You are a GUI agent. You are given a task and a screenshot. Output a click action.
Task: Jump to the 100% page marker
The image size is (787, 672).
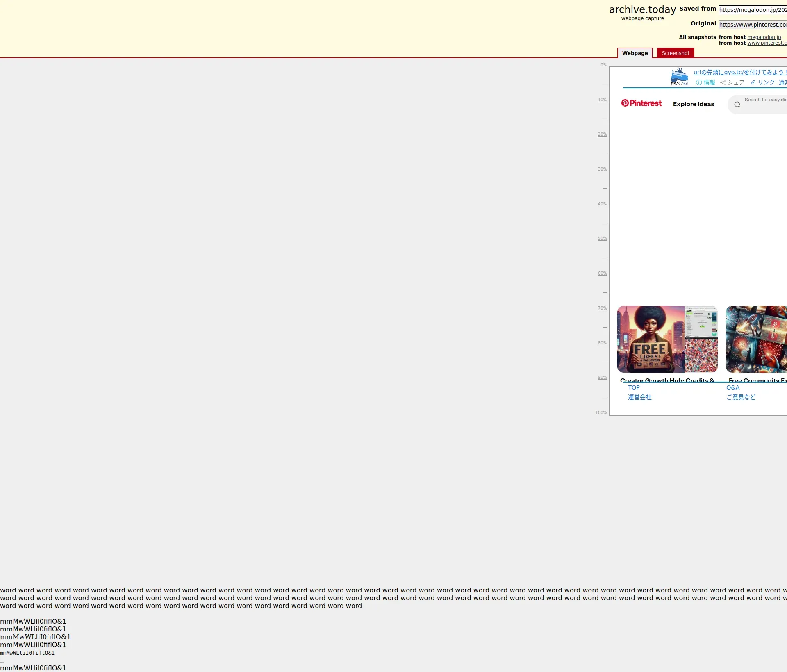coord(601,413)
